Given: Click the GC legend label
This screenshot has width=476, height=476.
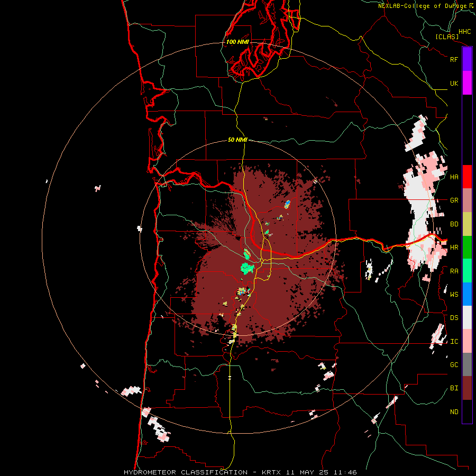Looking at the screenshot, I should pyautogui.click(x=454, y=365).
